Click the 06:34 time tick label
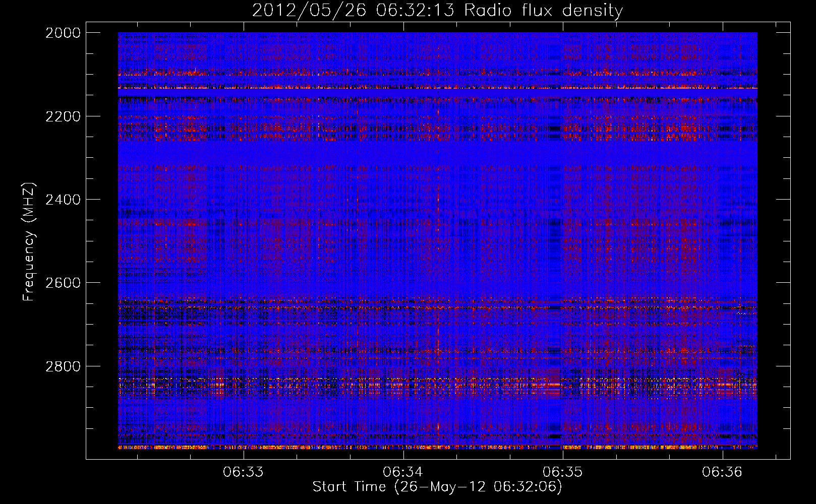This screenshot has height=504, width=816. tap(403, 472)
